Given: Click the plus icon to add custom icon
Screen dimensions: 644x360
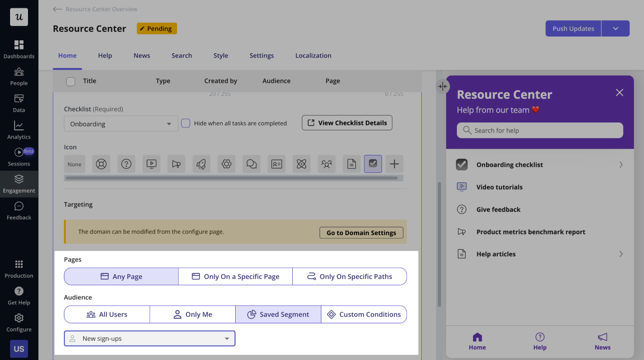Looking at the screenshot, I should (394, 164).
